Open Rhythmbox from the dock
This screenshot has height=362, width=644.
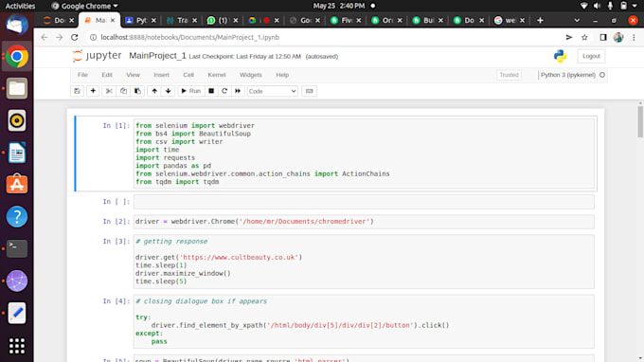(x=17, y=120)
